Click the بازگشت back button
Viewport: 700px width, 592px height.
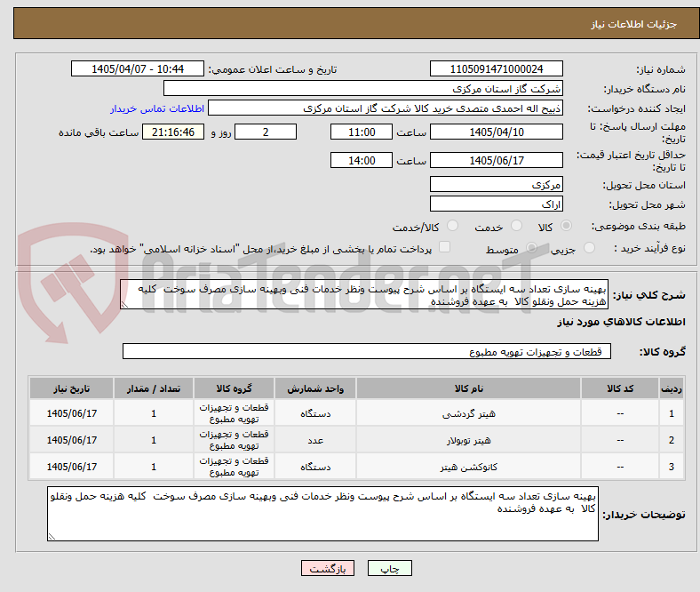(328, 568)
